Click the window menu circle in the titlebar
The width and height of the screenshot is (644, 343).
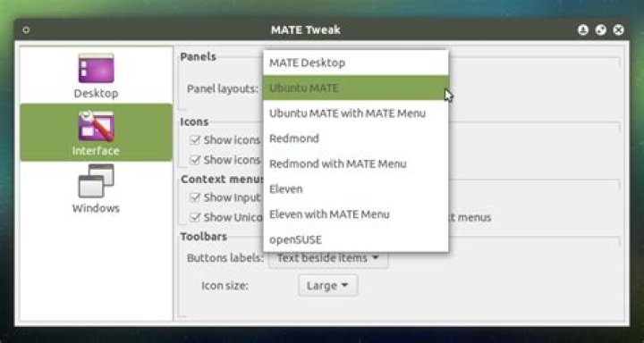tap(26, 30)
